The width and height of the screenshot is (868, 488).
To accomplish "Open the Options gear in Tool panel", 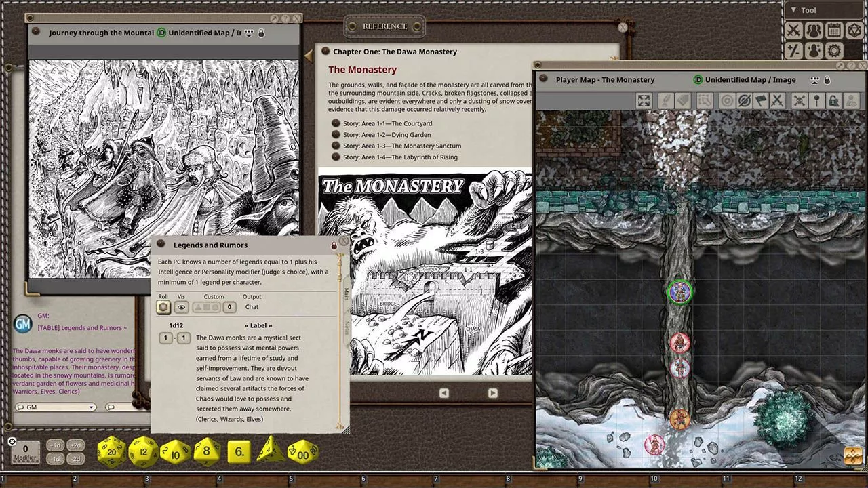I will pyautogui.click(x=834, y=50).
